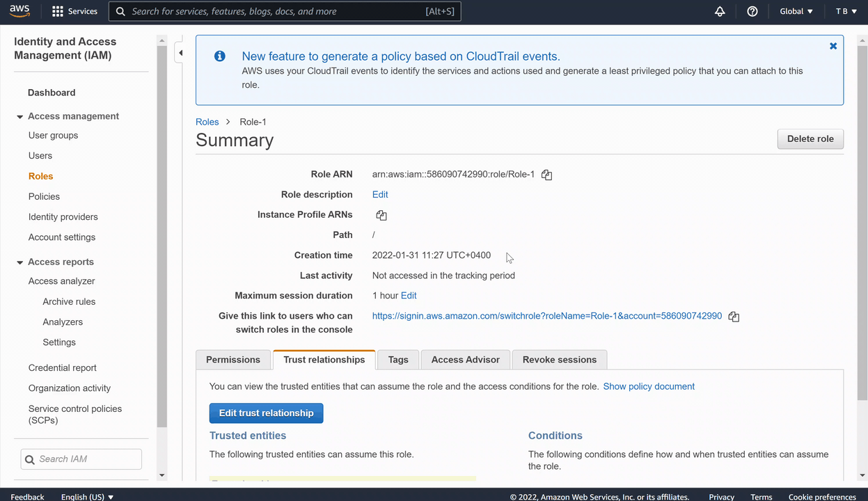
Task: Collapse the IAM navigation sidebar
Action: (x=180, y=53)
